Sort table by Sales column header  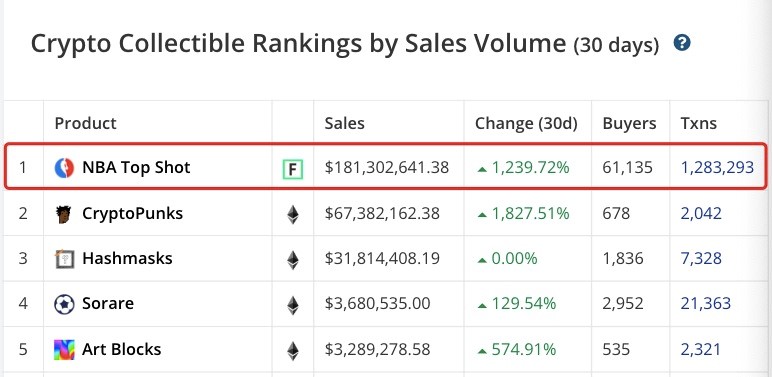[x=344, y=123]
